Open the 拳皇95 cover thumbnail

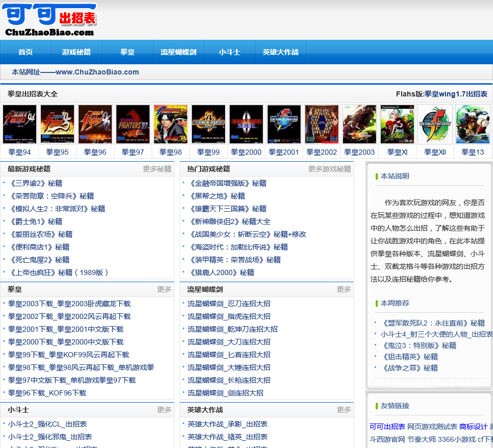(x=57, y=125)
